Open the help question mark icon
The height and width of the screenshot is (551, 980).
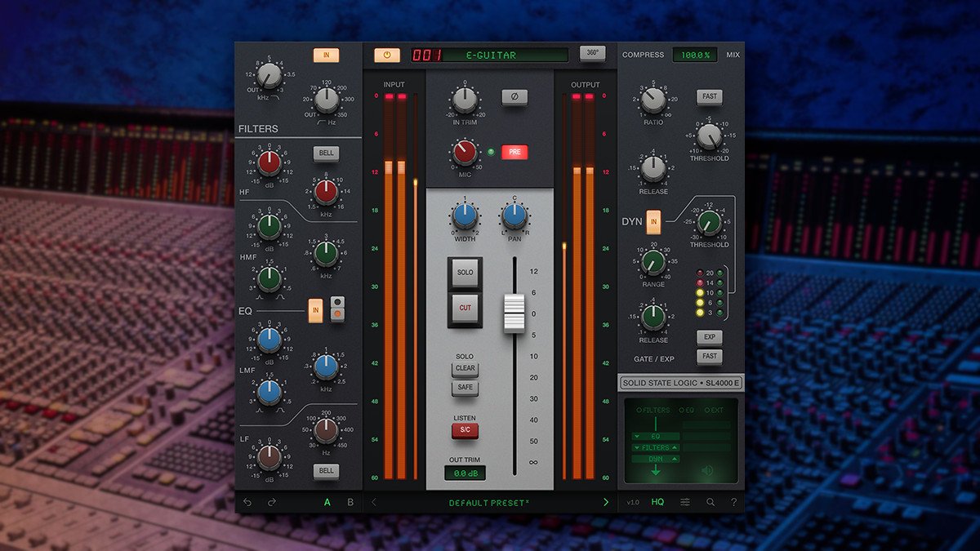[733, 502]
